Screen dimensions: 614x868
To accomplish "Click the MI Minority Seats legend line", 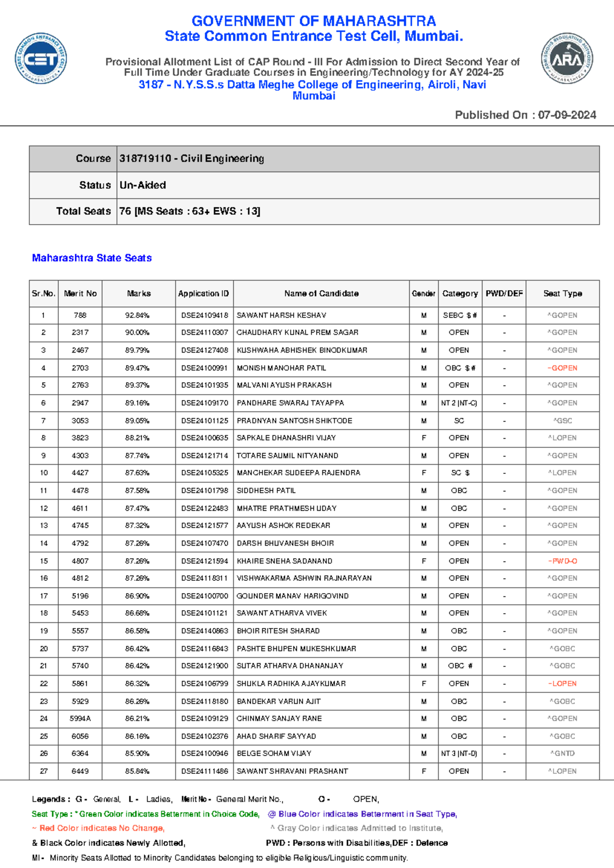I will click(x=220, y=858).
